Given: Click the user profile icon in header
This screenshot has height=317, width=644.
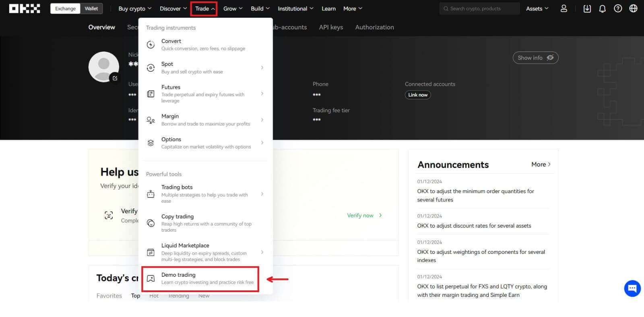Looking at the screenshot, I should 564,8.
